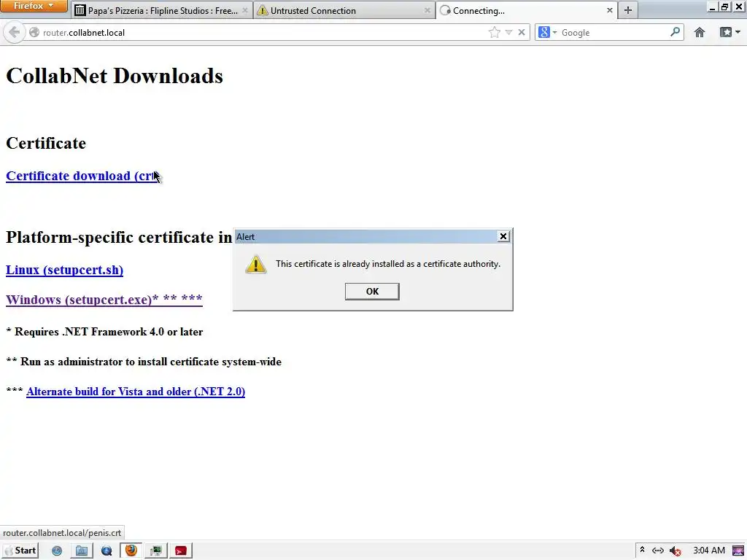Click the Run as administrator note

(x=144, y=362)
